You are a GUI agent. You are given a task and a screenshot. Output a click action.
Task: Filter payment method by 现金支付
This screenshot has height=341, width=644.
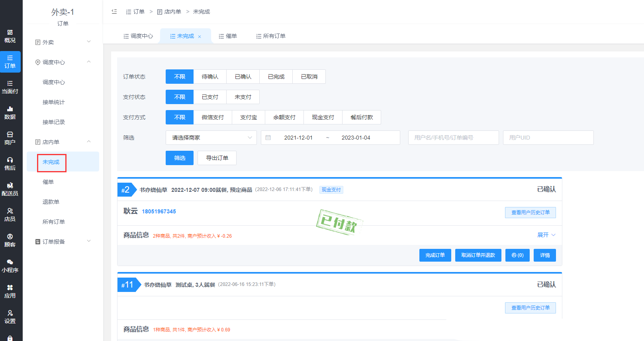pos(323,117)
